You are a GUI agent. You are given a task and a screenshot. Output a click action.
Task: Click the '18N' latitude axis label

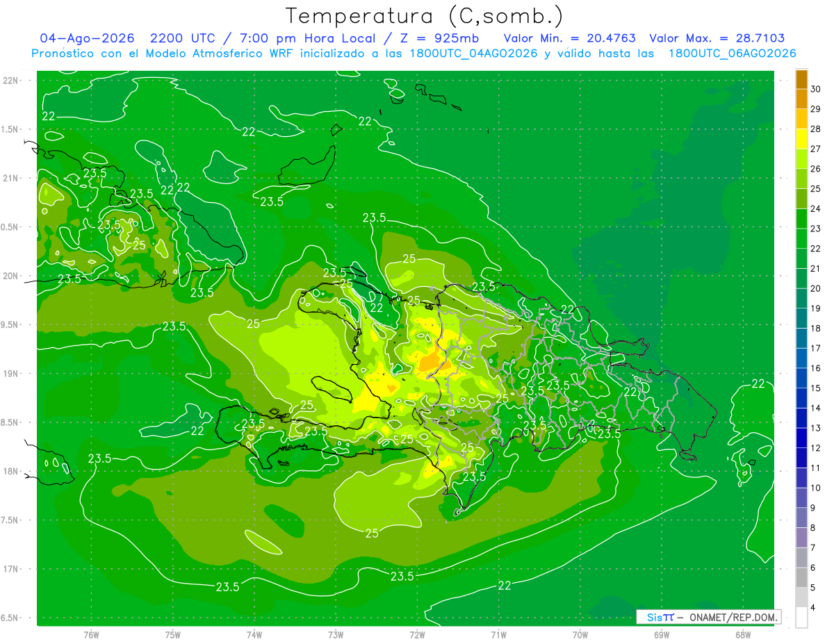[x=11, y=471]
